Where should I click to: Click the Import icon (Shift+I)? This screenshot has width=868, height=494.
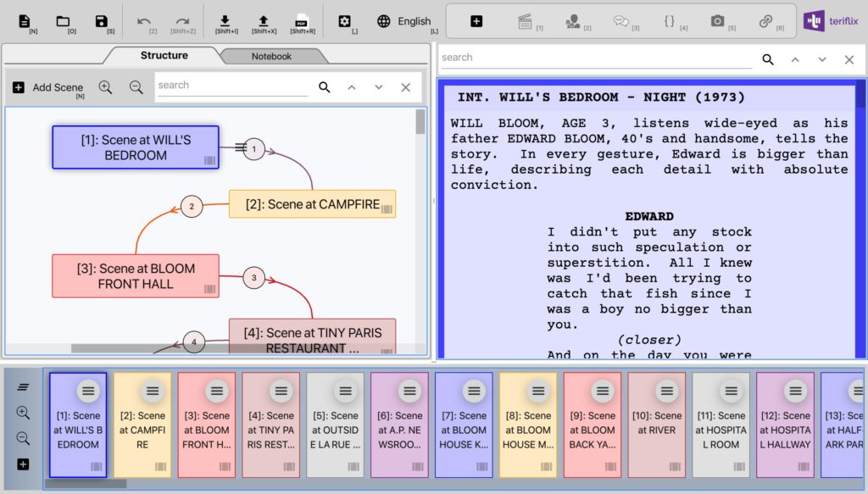click(225, 21)
